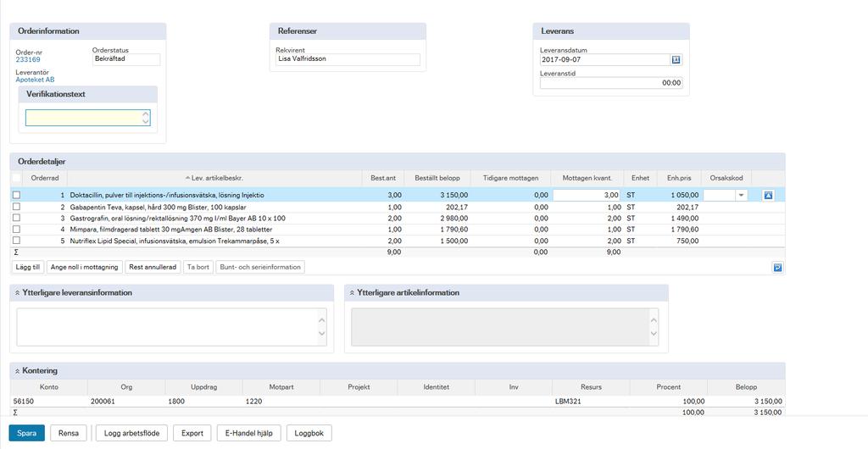
Task: Check the box for the Doktacillin order row
Action: tap(17, 195)
